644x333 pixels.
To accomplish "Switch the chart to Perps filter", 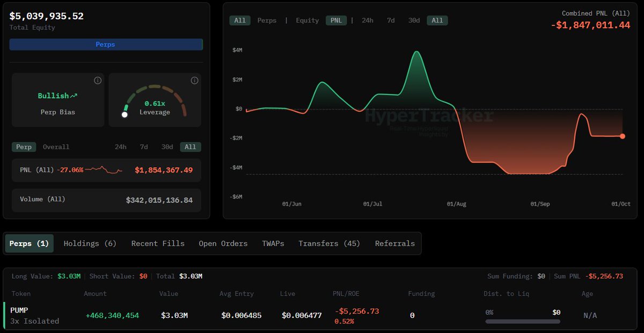I will (x=267, y=20).
